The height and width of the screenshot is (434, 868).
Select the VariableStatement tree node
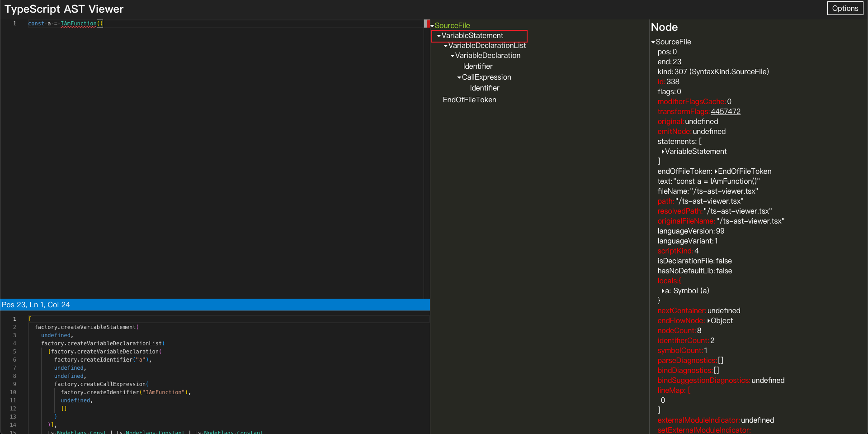coord(472,36)
